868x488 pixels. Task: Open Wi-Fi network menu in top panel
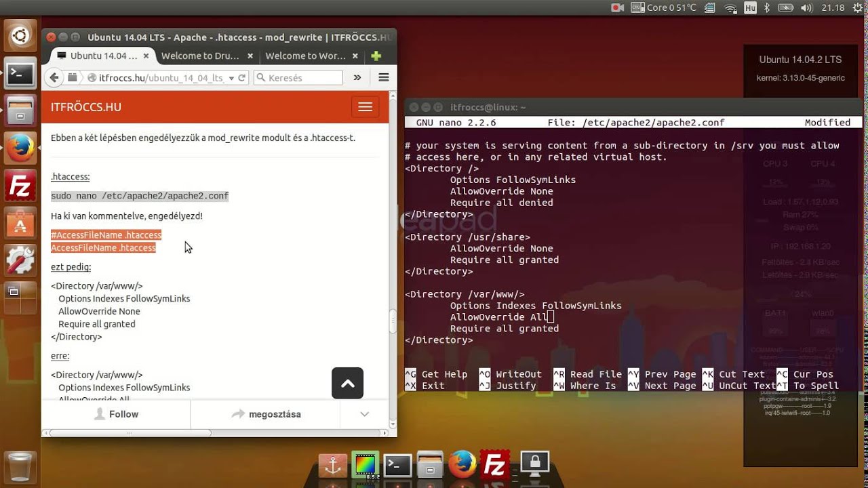click(730, 8)
